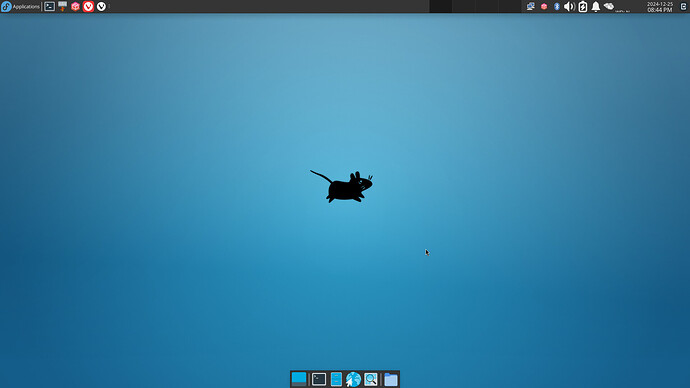Open File Manager cabinet icon in dock
The image size is (690, 388).
click(x=336, y=379)
